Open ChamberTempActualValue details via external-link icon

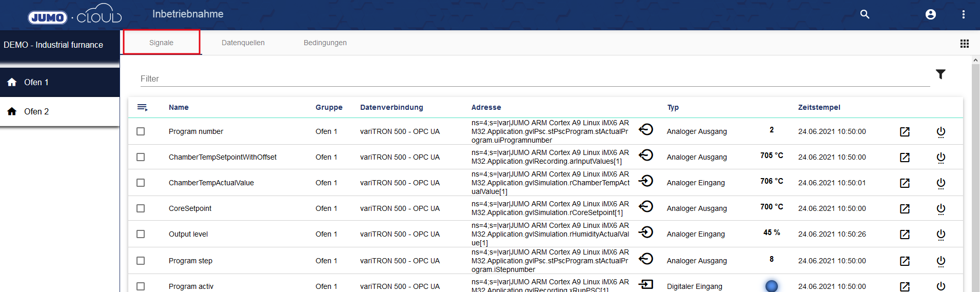905,183
